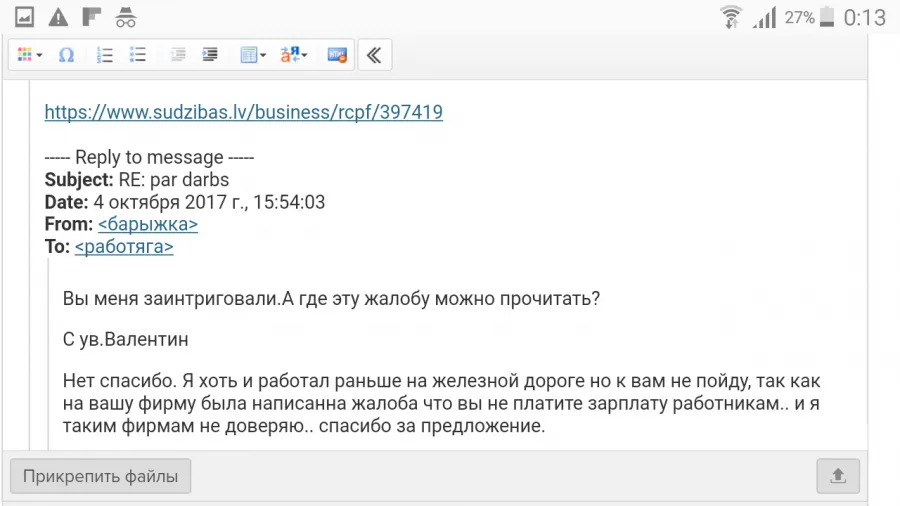Open the translate language dropdown
Viewport: 900px width, 506px height.
294,55
